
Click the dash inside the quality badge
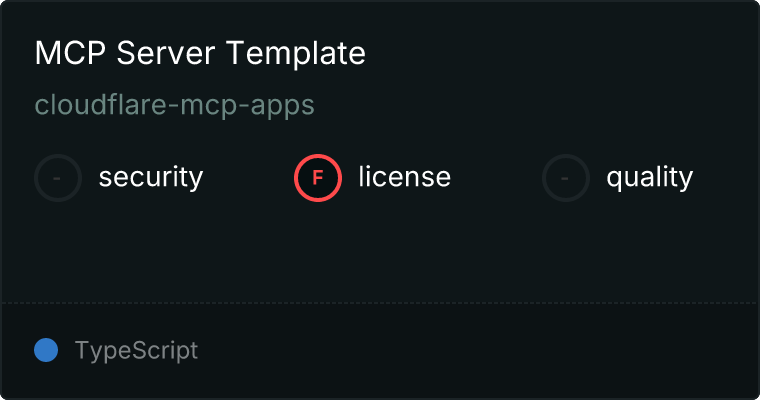[x=565, y=178]
